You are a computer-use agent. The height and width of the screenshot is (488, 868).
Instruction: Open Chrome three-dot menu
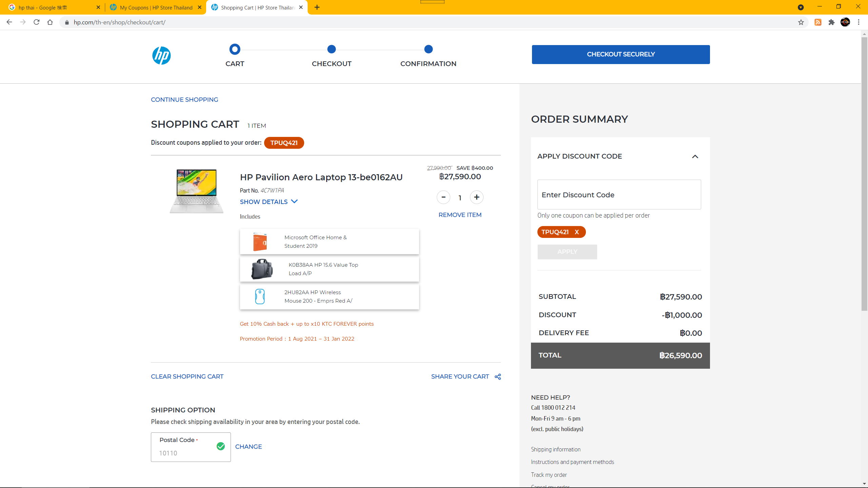tap(859, 22)
